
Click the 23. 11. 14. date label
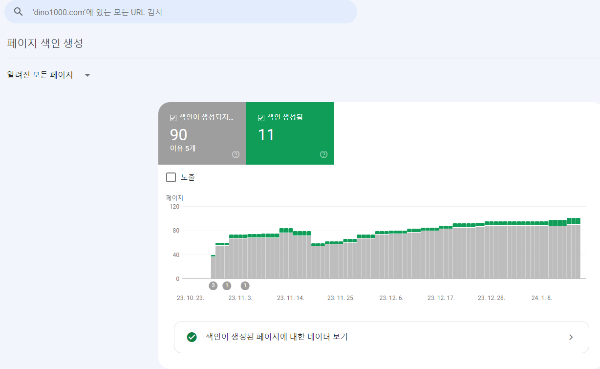(290, 298)
